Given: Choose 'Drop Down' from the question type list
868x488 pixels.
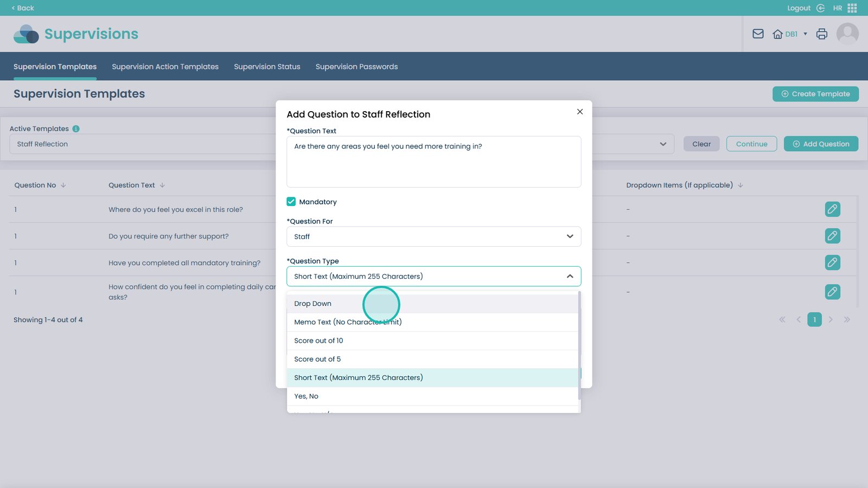Looking at the screenshot, I should click(x=313, y=304).
